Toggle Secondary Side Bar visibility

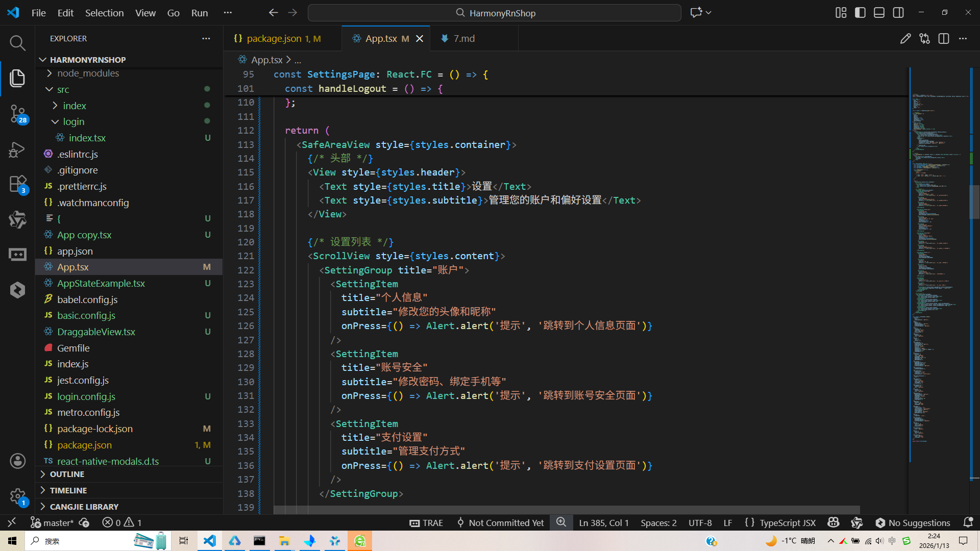click(898, 13)
